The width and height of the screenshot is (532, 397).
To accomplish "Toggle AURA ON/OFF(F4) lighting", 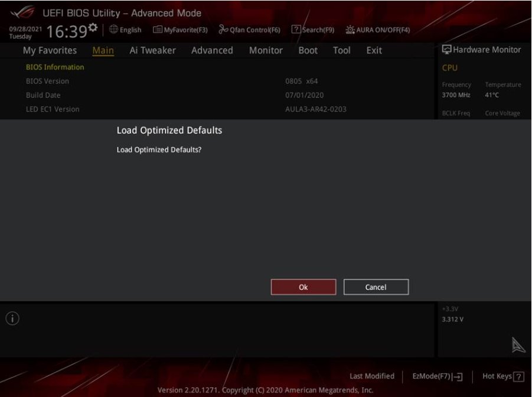I will (x=378, y=30).
